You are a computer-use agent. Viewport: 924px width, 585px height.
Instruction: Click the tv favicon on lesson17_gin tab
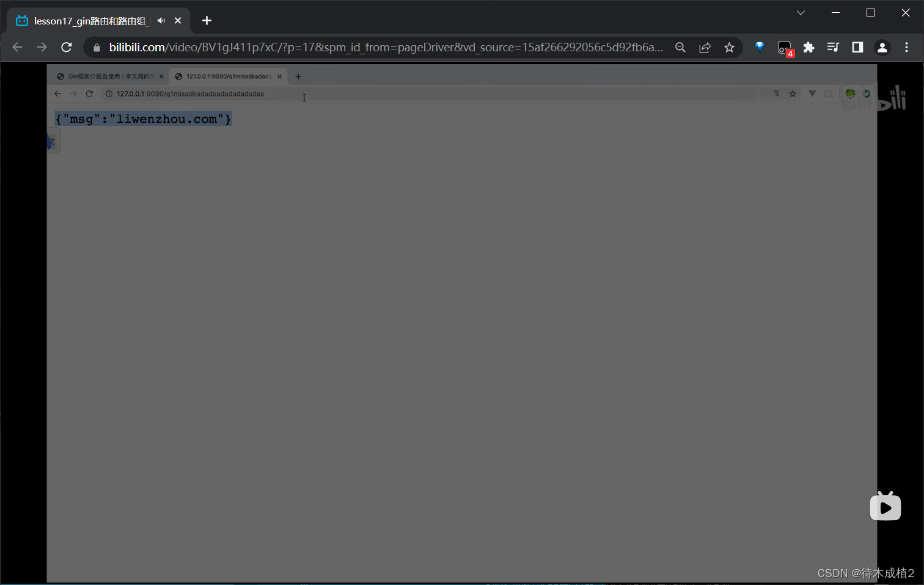(22, 21)
